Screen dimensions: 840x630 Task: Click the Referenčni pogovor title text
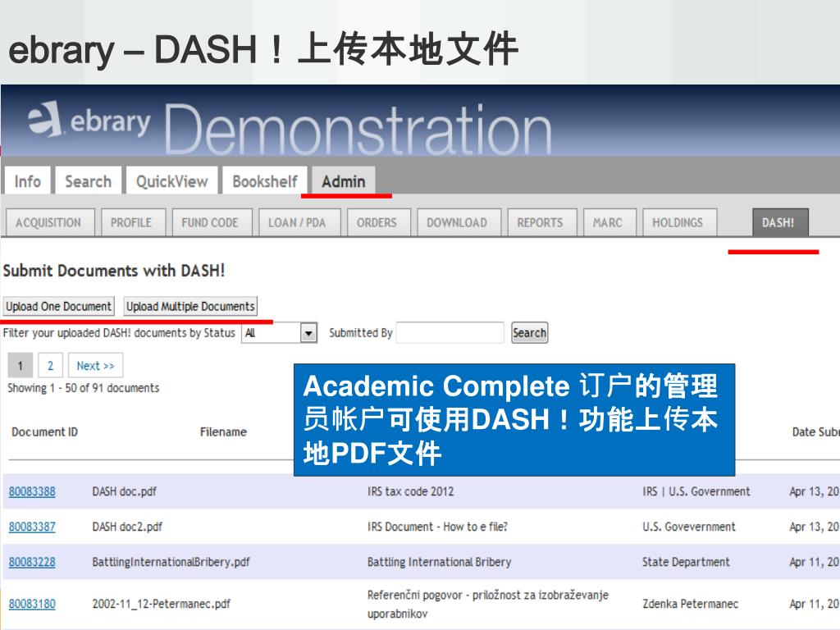click(x=488, y=604)
